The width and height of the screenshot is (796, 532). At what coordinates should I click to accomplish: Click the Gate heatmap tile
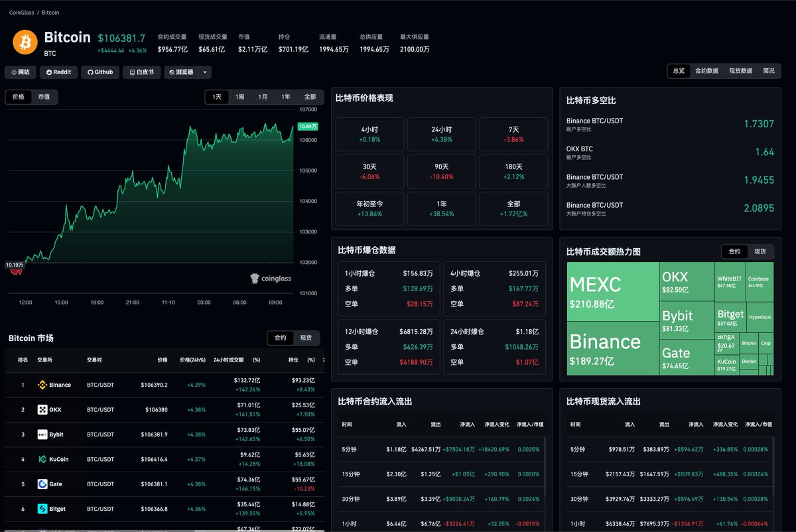coord(687,357)
